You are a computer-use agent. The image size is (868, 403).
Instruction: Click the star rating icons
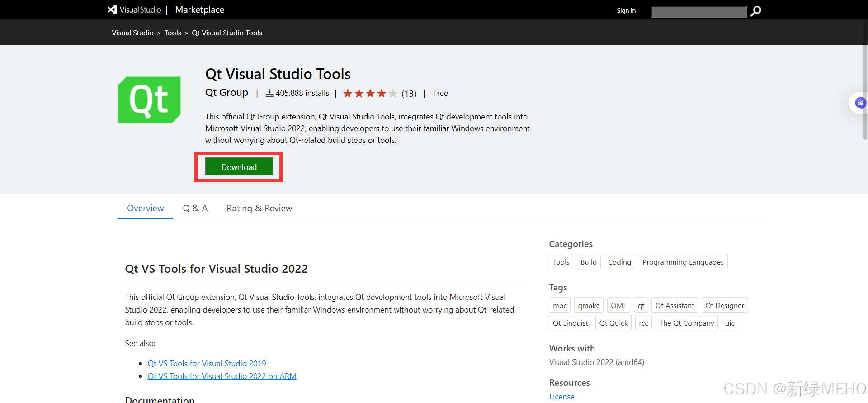click(x=370, y=94)
